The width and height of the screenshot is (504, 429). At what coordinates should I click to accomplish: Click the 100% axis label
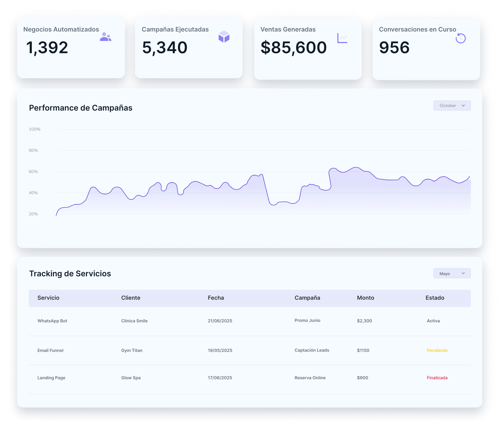pyautogui.click(x=35, y=129)
